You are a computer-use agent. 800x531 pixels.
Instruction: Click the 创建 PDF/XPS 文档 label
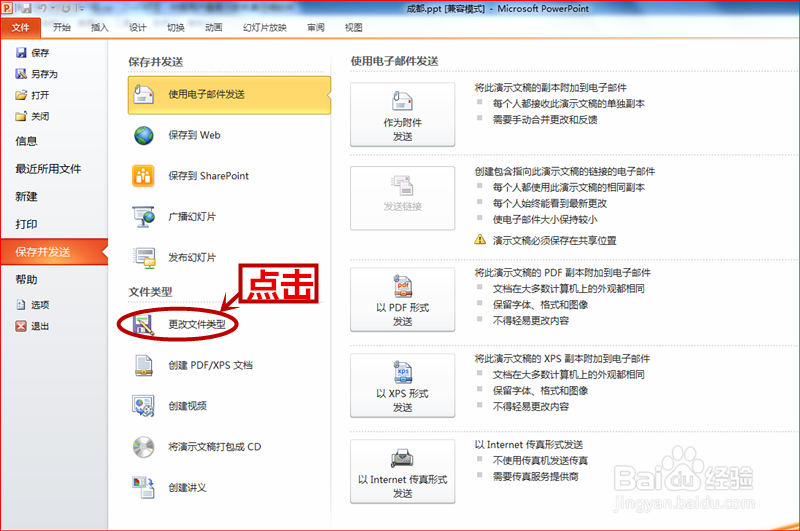[x=210, y=365]
